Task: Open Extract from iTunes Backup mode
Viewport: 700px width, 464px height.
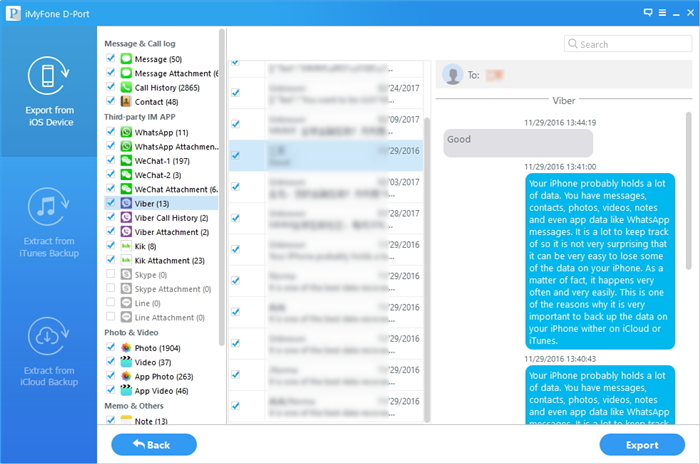Action: [x=49, y=222]
